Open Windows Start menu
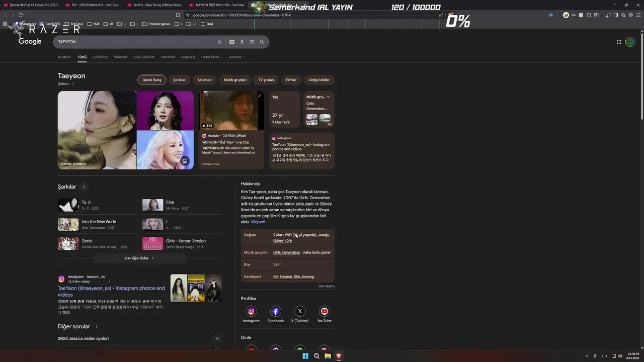This screenshot has width=644, height=362. click(305, 356)
